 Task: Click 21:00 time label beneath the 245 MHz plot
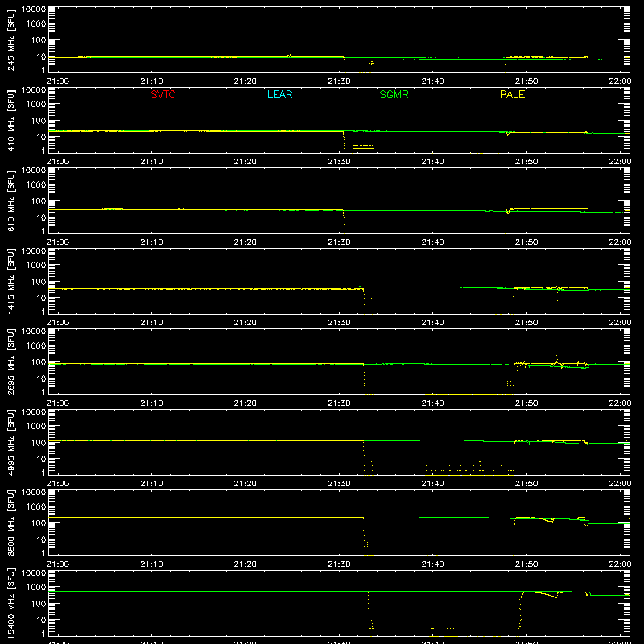[58, 81]
